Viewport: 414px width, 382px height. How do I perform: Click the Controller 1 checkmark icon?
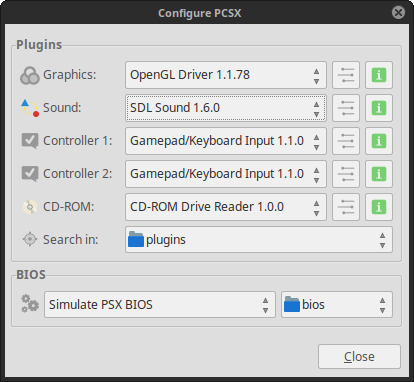30,141
